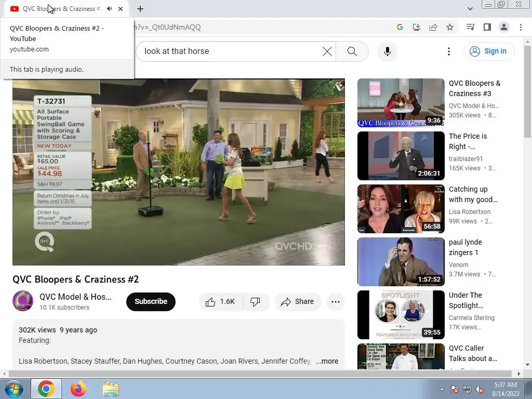Open more actions ellipsis below video
This screenshot has width=532, height=399.
pos(336,302)
